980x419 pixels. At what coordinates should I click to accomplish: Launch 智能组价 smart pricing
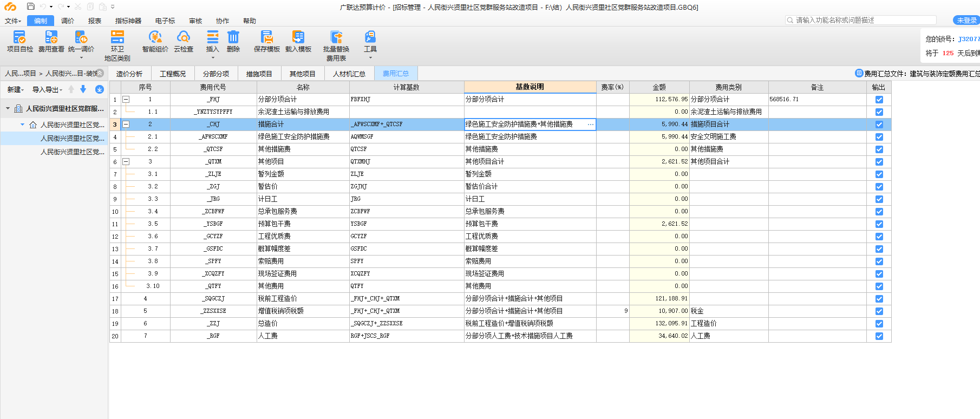point(155,41)
